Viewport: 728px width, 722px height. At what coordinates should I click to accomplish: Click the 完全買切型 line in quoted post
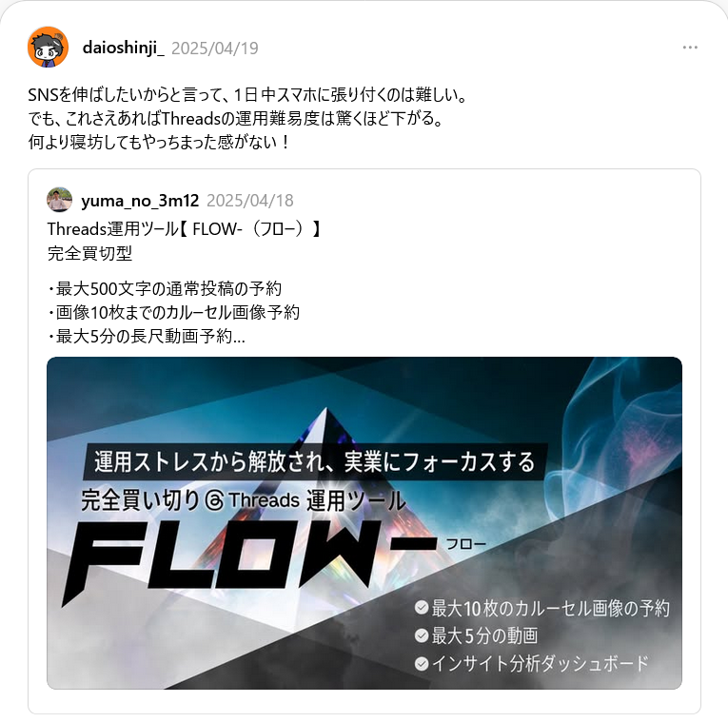(x=90, y=253)
